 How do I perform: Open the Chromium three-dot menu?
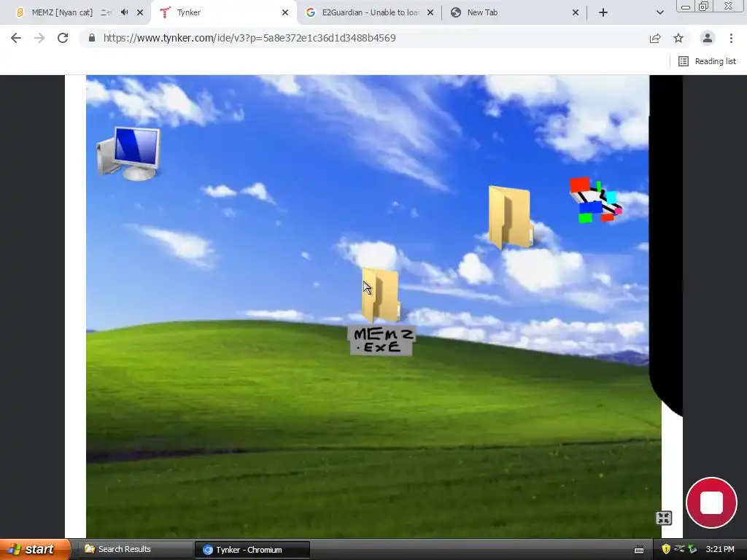coord(731,38)
